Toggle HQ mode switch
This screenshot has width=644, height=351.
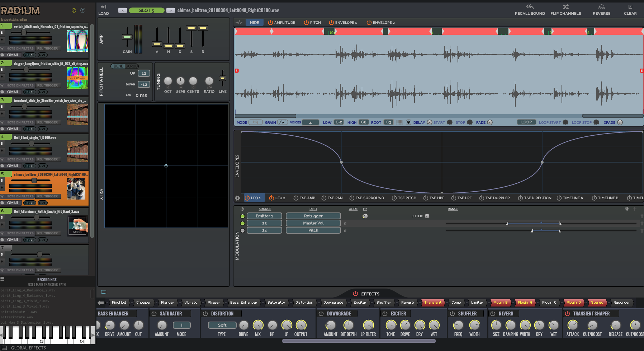point(256,122)
